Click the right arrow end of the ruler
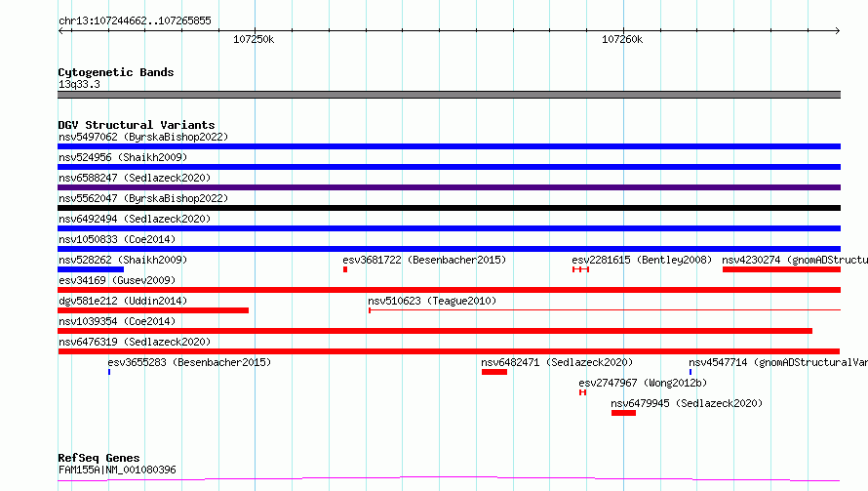Viewport: 868px width, 491px height. 837,30
